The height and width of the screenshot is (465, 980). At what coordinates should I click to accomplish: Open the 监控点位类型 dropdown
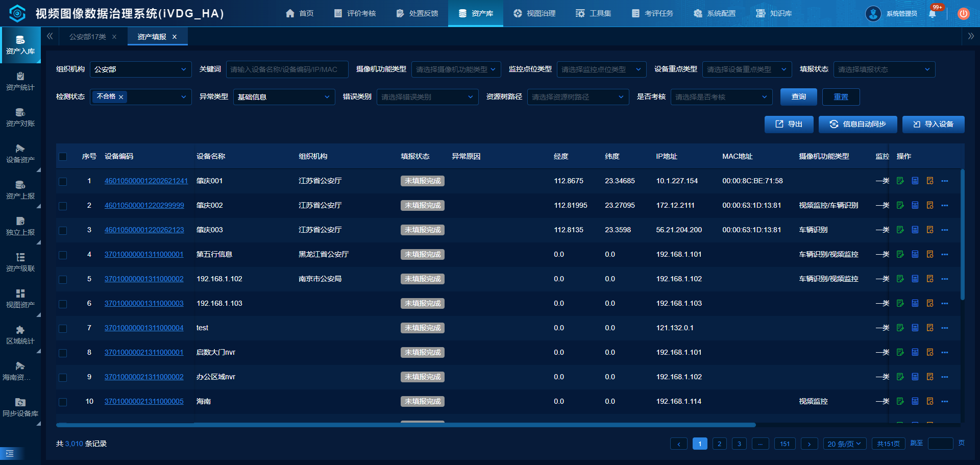[x=601, y=69]
